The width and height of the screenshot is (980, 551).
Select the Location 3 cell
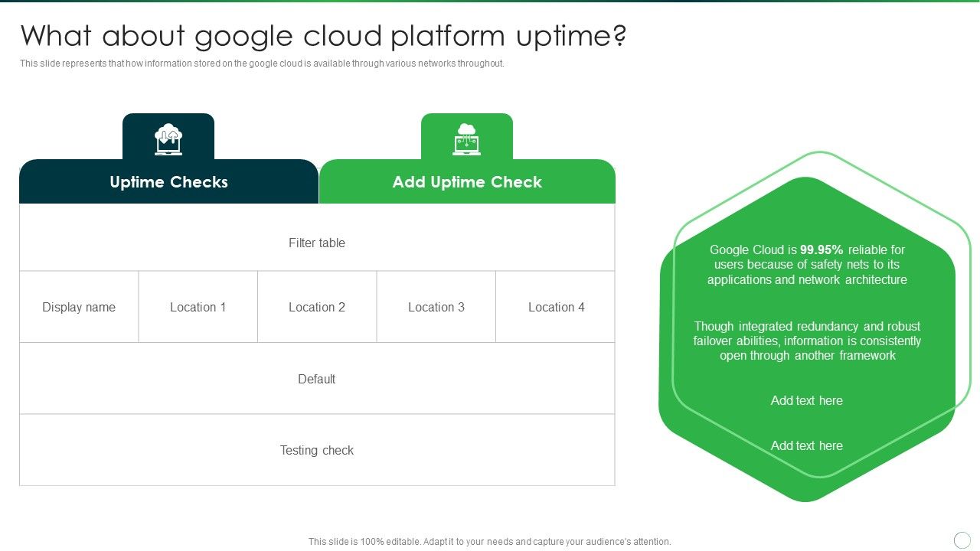click(436, 307)
